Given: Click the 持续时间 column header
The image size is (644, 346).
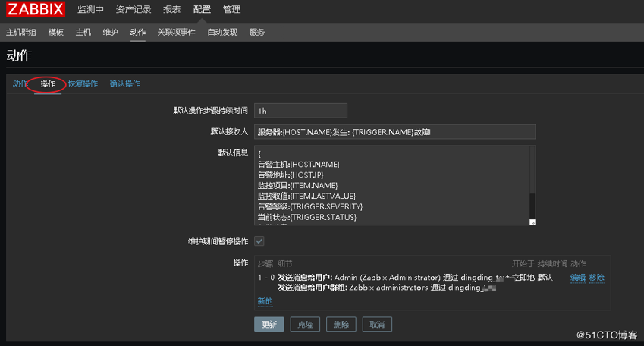Looking at the screenshot, I should click(x=552, y=264).
